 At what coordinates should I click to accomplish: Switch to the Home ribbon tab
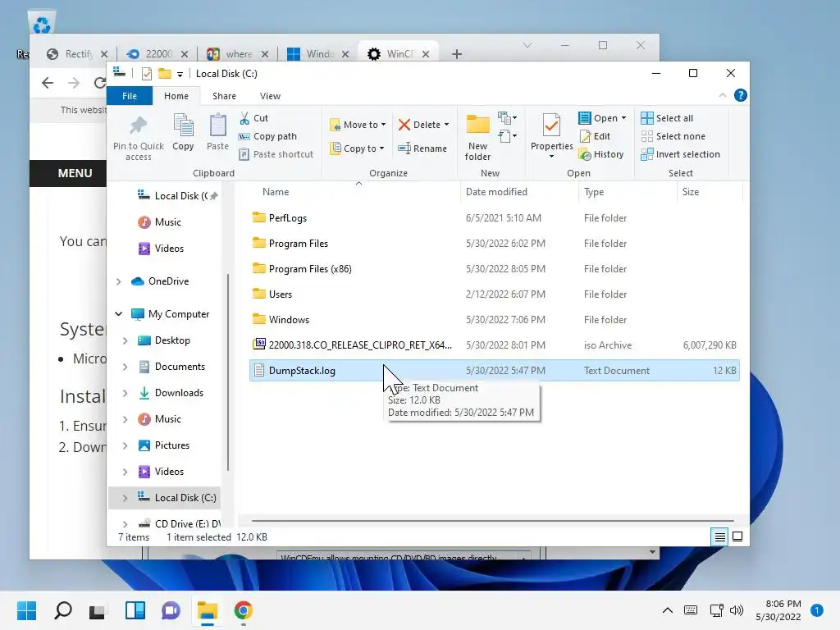176,96
